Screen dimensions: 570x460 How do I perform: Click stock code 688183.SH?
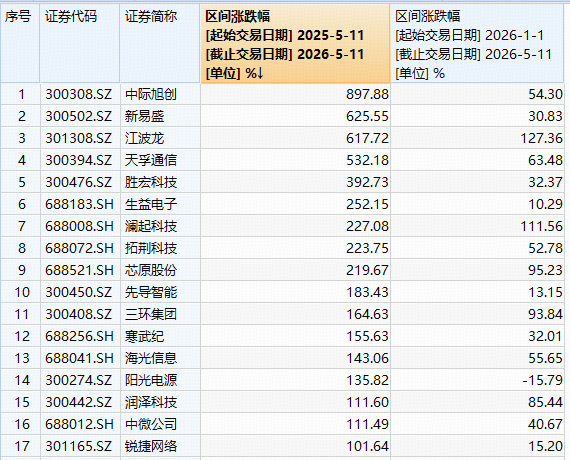pos(79,204)
